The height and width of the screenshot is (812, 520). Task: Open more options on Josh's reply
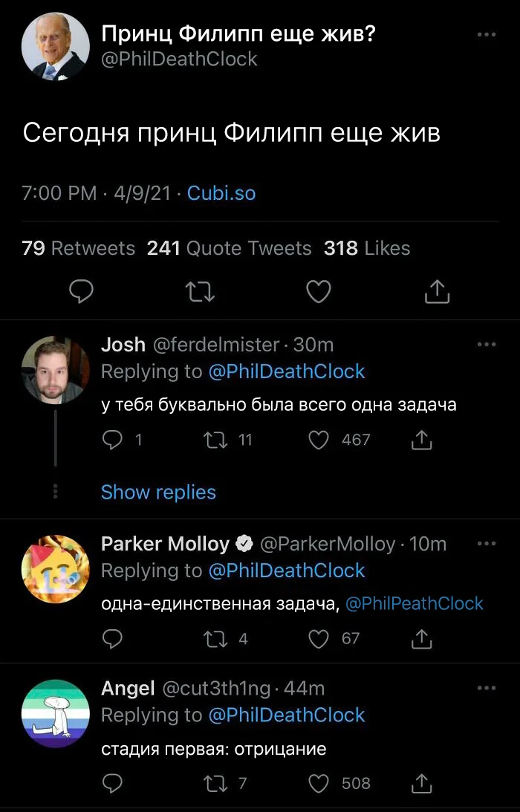pos(486,345)
